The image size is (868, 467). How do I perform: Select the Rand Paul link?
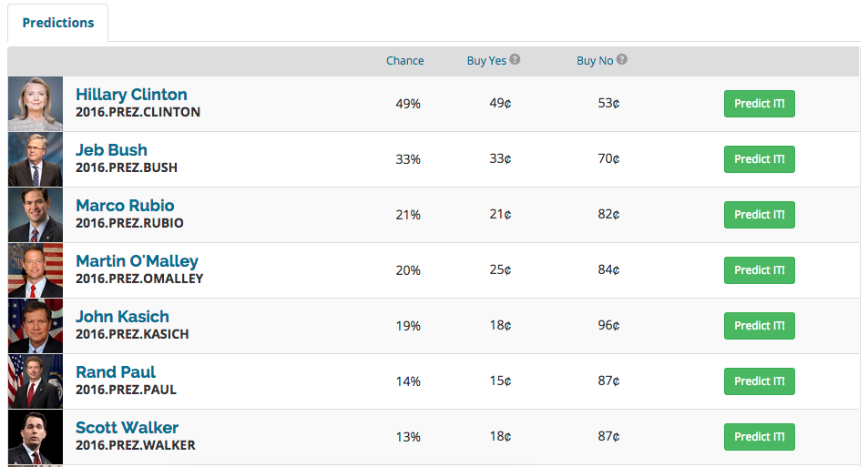116,372
